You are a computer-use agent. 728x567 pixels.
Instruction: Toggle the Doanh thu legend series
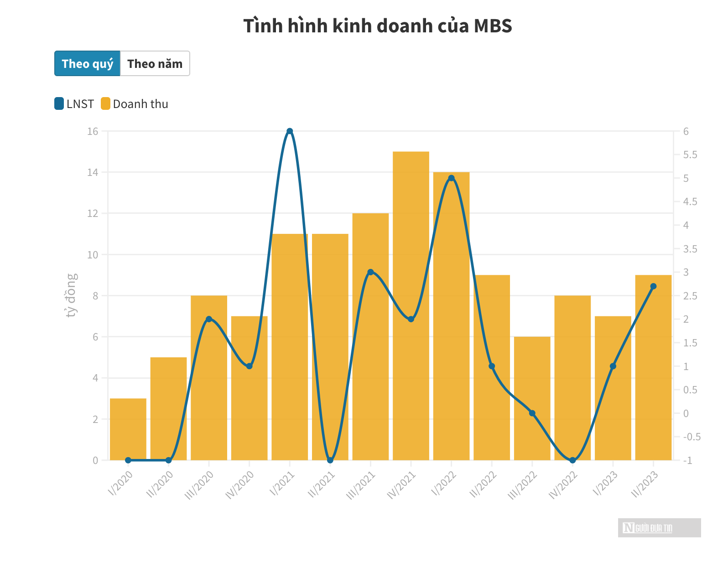[x=135, y=104]
